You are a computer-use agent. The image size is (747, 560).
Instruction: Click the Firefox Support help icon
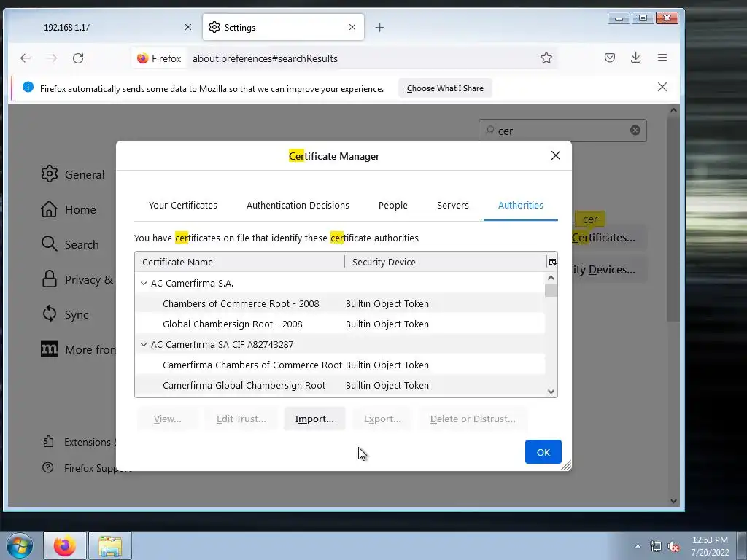(x=47, y=467)
